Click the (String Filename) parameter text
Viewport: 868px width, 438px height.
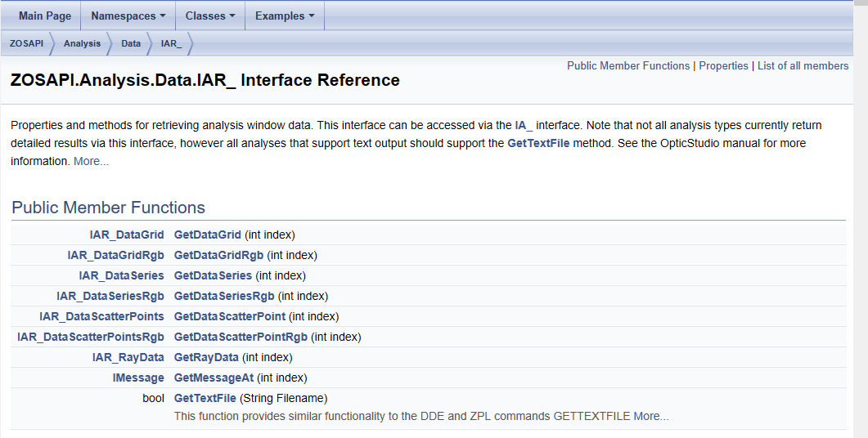click(x=283, y=398)
